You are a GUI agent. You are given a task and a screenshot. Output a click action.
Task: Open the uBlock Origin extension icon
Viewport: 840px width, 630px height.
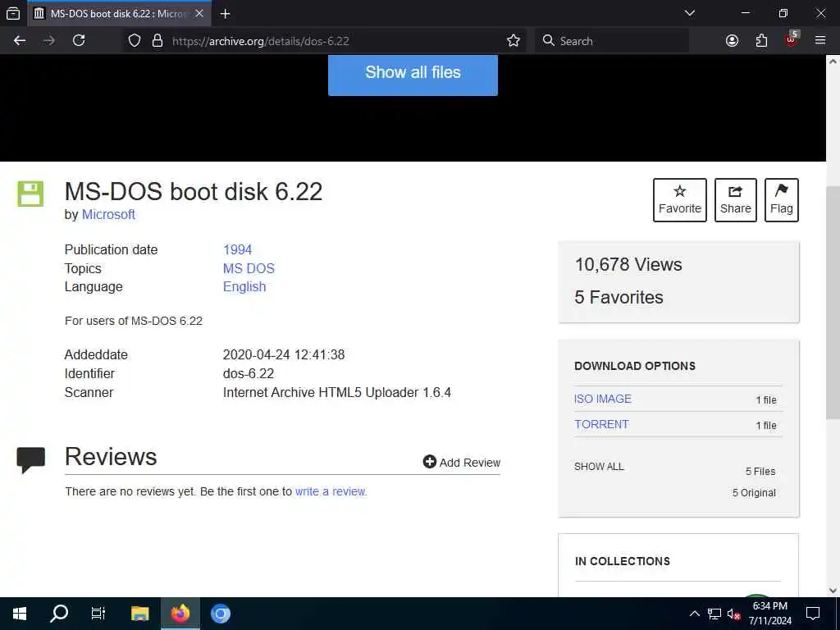click(792, 39)
